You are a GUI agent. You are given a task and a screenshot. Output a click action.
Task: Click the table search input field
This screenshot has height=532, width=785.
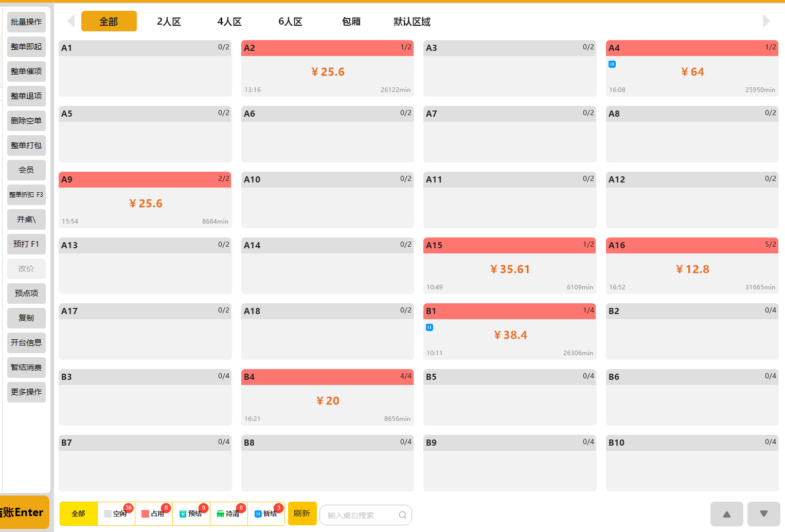[366, 515]
